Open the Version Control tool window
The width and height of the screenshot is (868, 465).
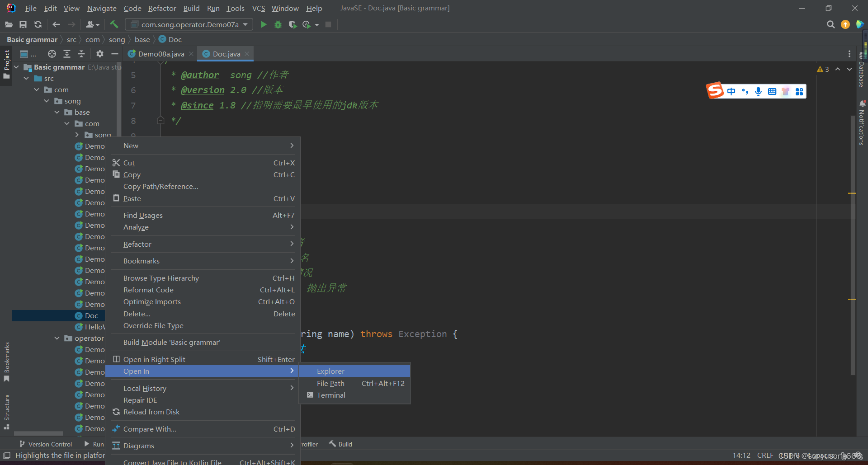(x=45, y=444)
